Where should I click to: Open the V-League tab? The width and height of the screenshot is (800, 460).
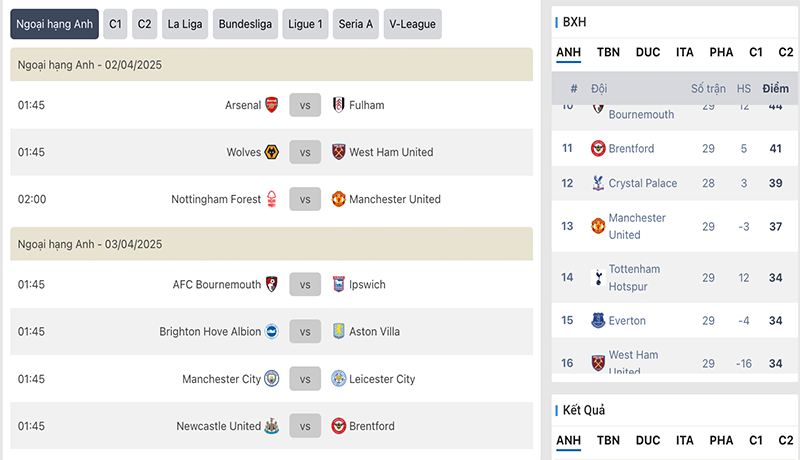[x=412, y=24]
